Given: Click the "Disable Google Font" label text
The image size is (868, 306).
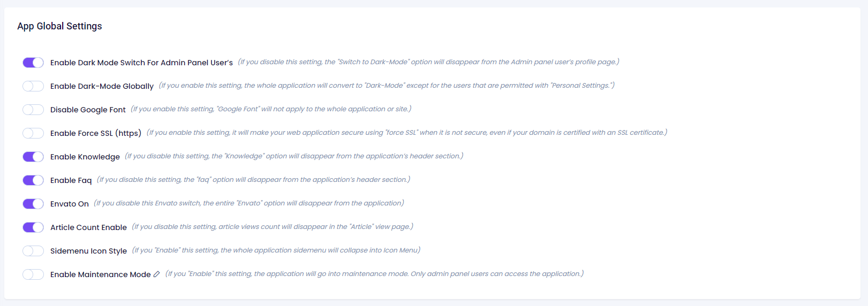Looking at the screenshot, I should pos(88,110).
